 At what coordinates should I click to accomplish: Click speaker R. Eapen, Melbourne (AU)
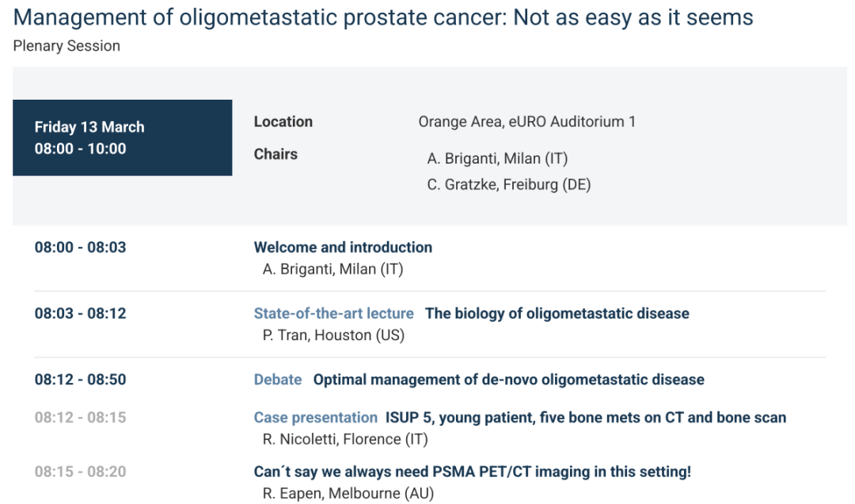[348, 494]
